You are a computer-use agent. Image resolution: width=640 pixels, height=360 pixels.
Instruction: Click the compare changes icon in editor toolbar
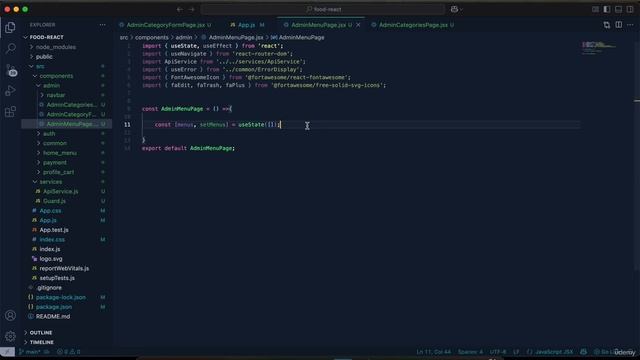pyautogui.click(x=607, y=25)
